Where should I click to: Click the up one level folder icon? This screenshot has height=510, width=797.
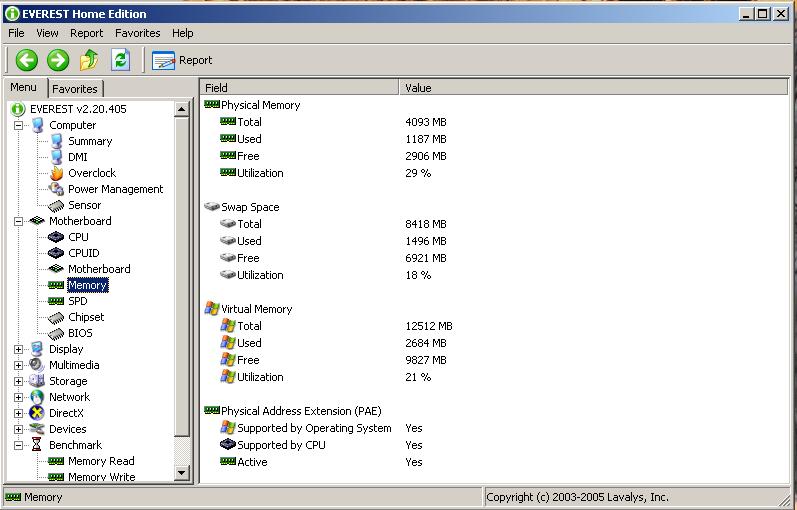[89, 60]
